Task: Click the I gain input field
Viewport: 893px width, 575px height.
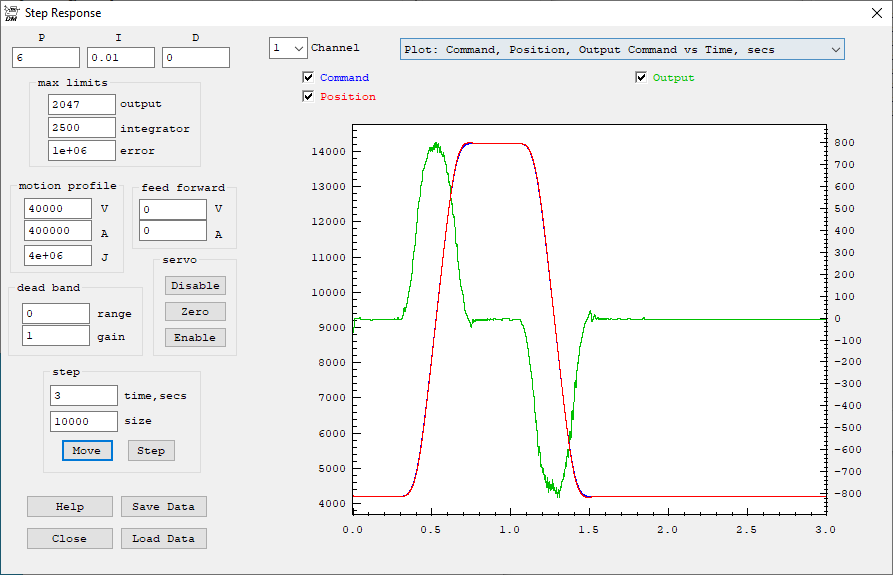Action: point(120,58)
